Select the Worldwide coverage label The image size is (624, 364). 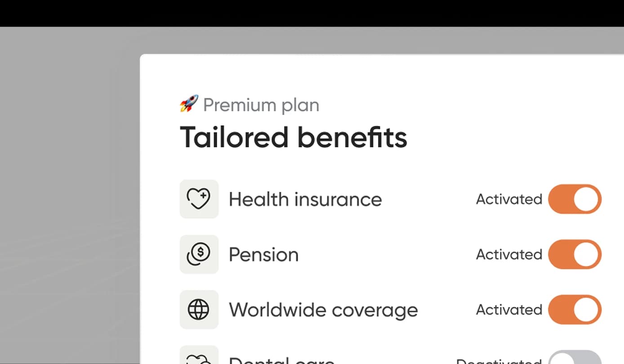pyautogui.click(x=323, y=310)
